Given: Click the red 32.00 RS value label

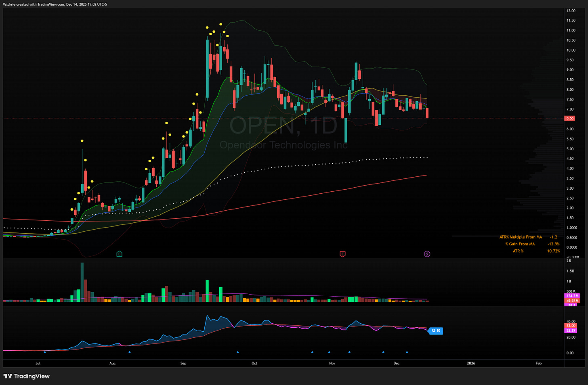Looking at the screenshot, I should coord(571,325).
